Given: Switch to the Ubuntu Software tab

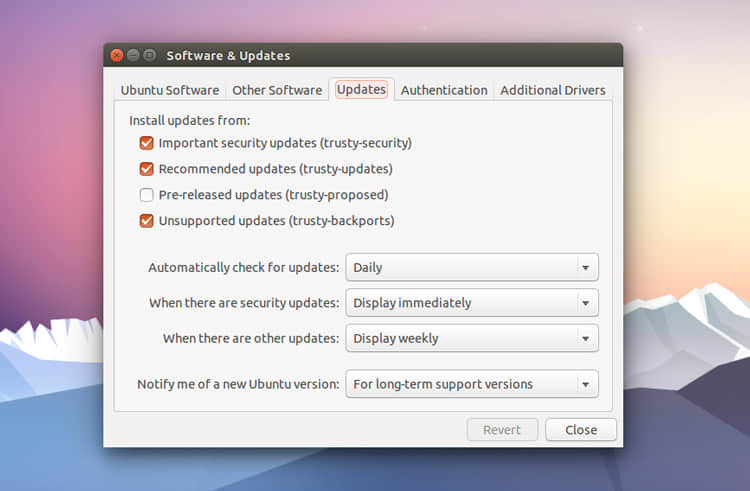Looking at the screenshot, I should coord(169,90).
